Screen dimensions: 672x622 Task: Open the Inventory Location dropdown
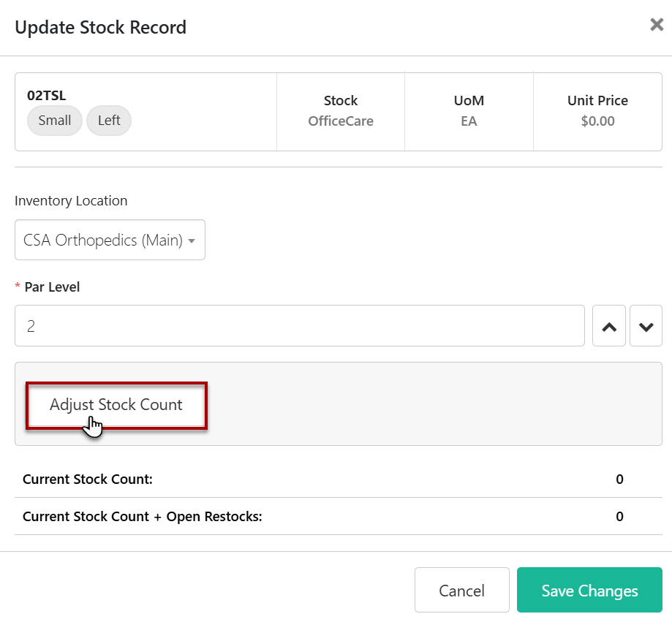click(110, 240)
